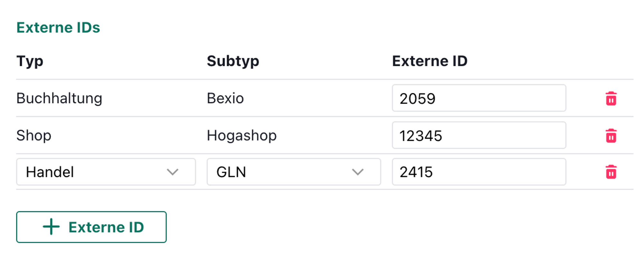Click trash icon next to 2415 field

click(611, 172)
